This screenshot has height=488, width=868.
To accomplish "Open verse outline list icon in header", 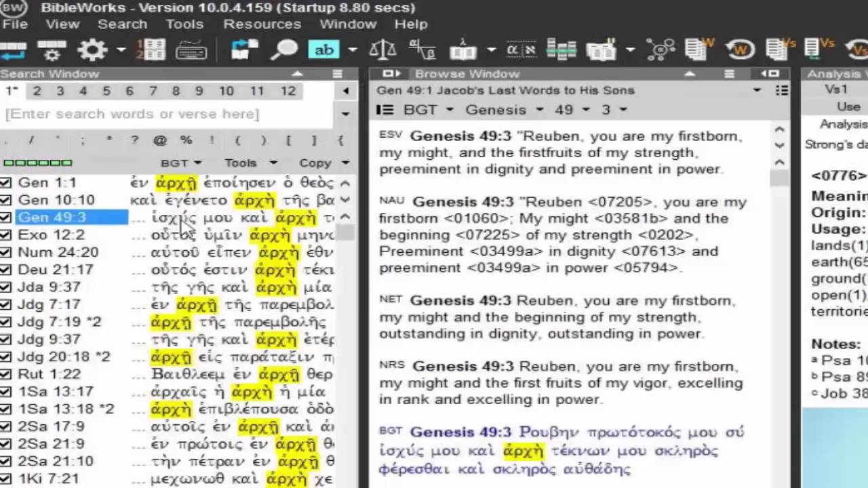I will point(782,90).
